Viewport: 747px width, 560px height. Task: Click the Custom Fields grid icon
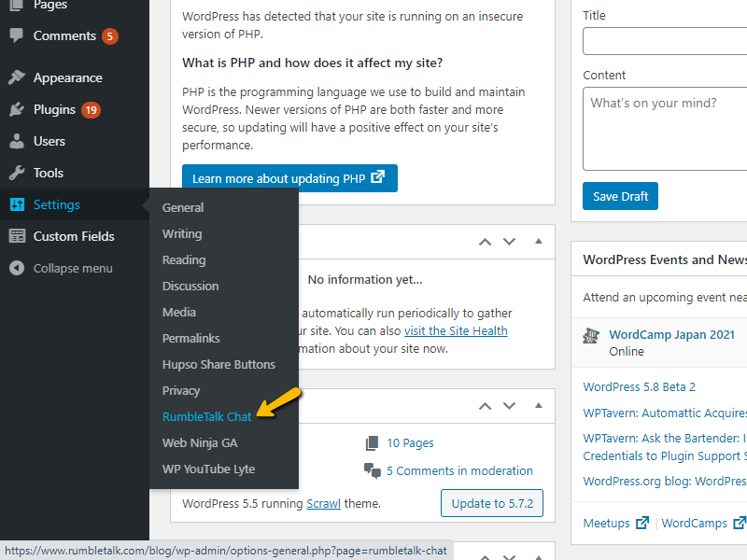click(x=17, y=236)
